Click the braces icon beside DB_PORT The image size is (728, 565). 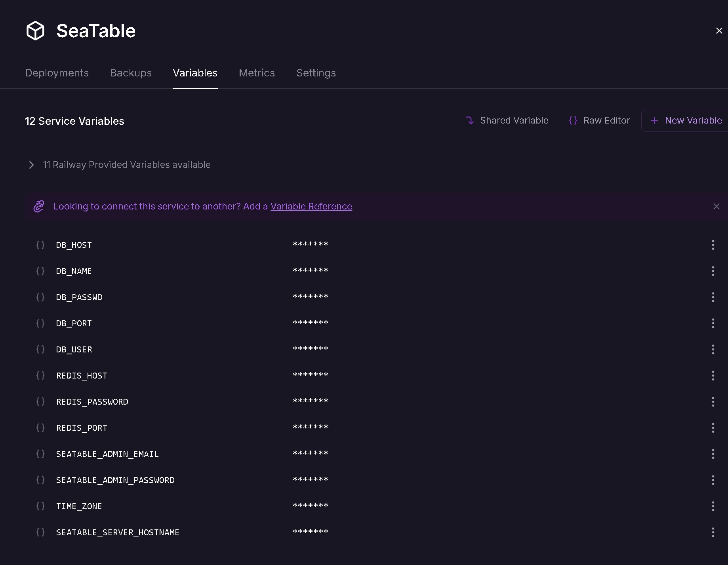tap(40, 323)
